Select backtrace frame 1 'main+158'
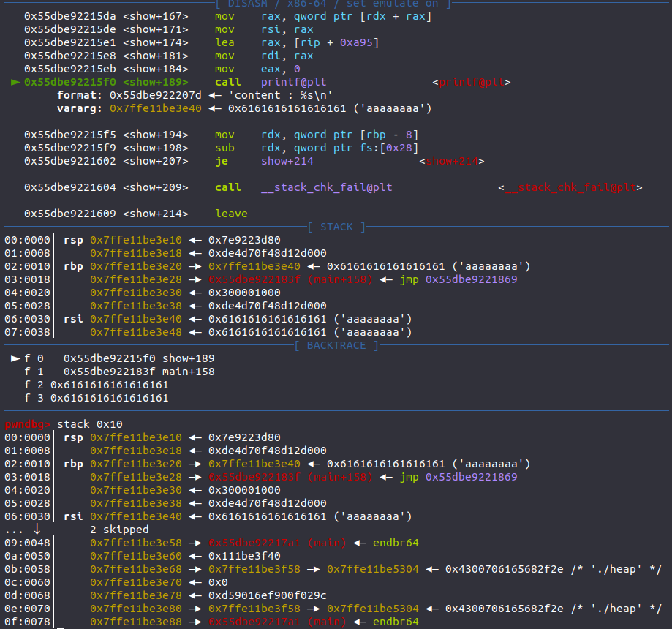The image size is (672, 629). pos(188,372)
